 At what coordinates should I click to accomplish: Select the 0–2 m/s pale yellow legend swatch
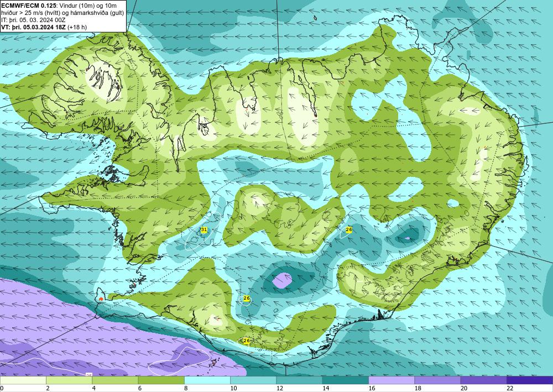[23, 380]
